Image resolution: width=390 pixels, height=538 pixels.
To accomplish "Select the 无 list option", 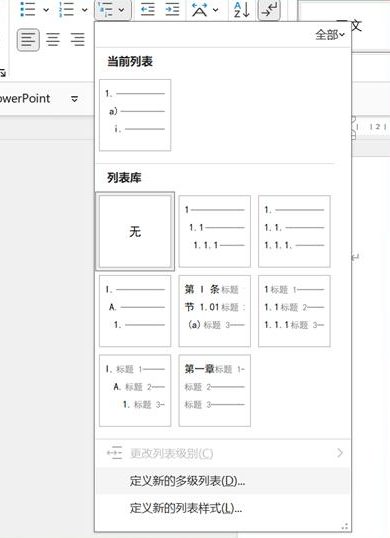I will point(135,231).
